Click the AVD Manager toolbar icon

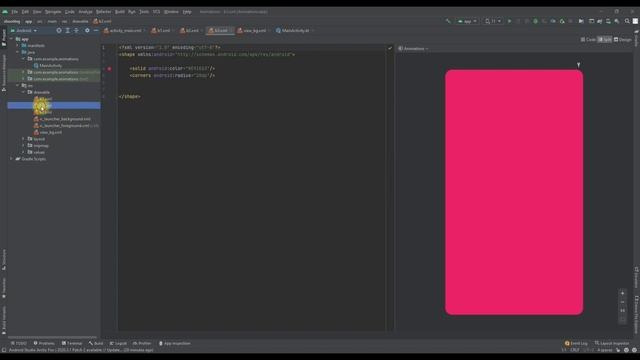[x=608, y=21]
